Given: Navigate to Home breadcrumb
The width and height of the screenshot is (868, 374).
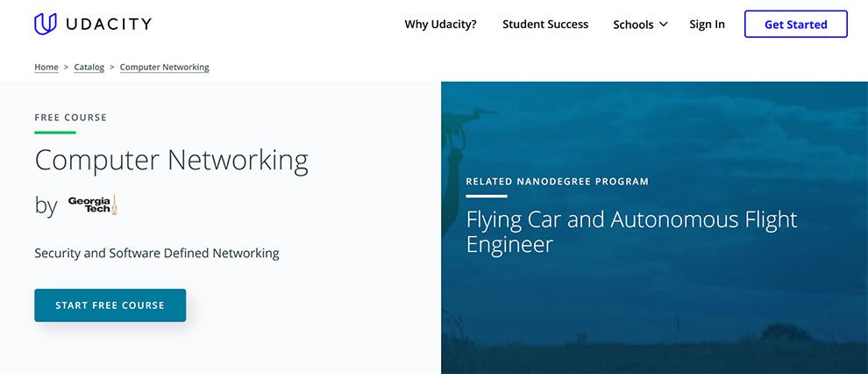Looking at the screenshot, I should tap(46, 67).
